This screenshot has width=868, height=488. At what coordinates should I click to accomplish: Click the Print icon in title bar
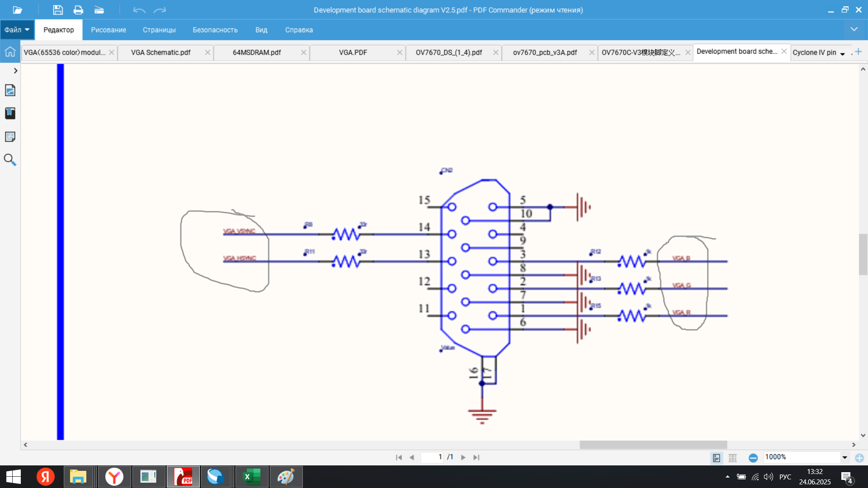pyautogui.click(x=78, y=10)
